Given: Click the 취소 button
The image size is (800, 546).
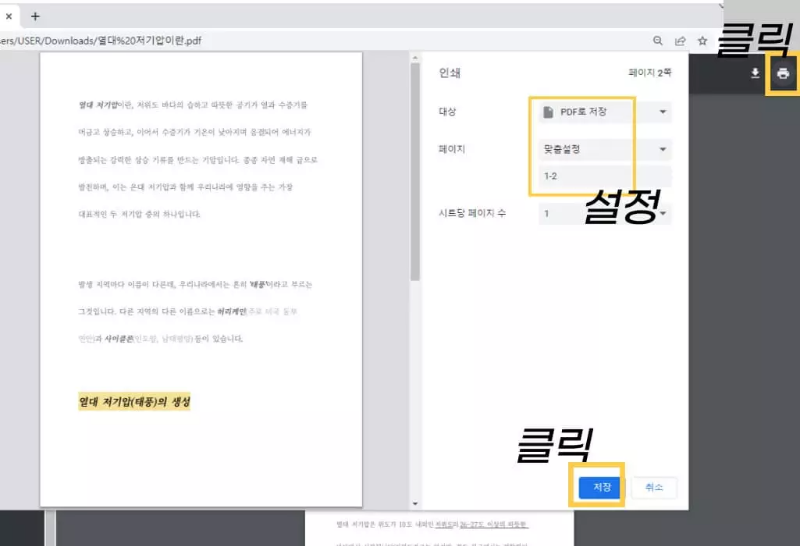Looking at the screenshot, I should tap(654, 487).
